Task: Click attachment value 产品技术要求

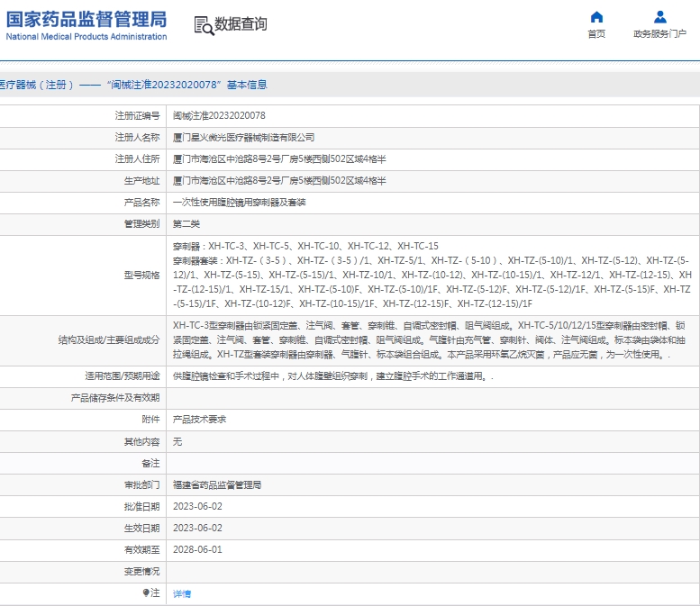Action: 199,420
